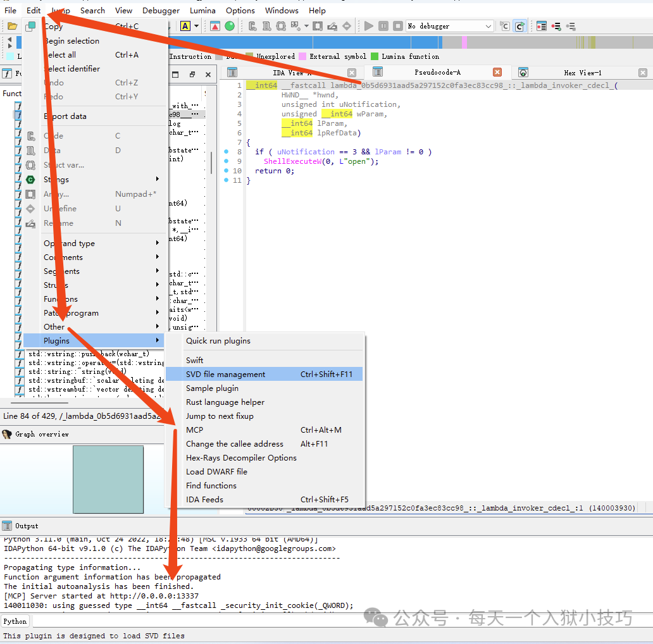Click the Terminate process stop icon

(x=398, y=26)
